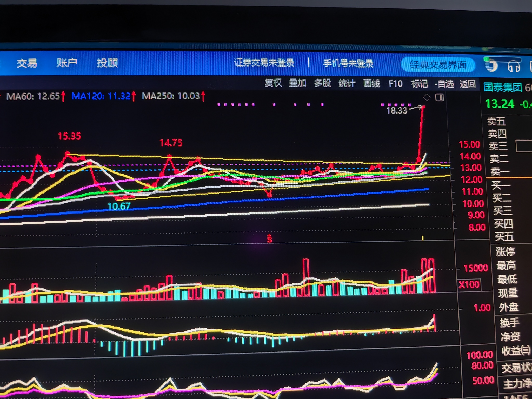Toggle the 标记 stock marker
Viewport: 532px width, 399px height.
pyautogui.click(x=419, y=84)
